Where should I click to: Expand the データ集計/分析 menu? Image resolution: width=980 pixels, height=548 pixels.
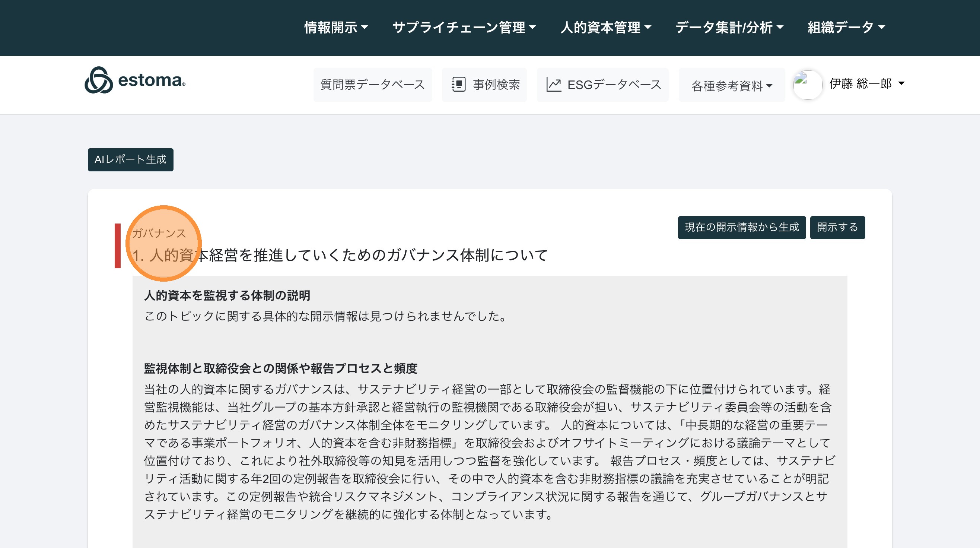tap(729, 28)
